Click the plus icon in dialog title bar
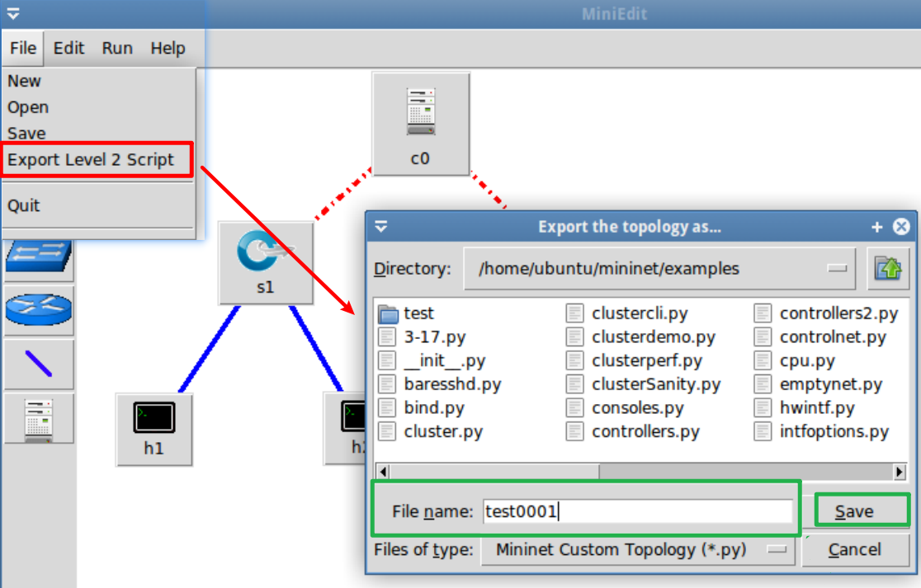The width and height of the screenshot is (921, 588). [x=877, y=227]
